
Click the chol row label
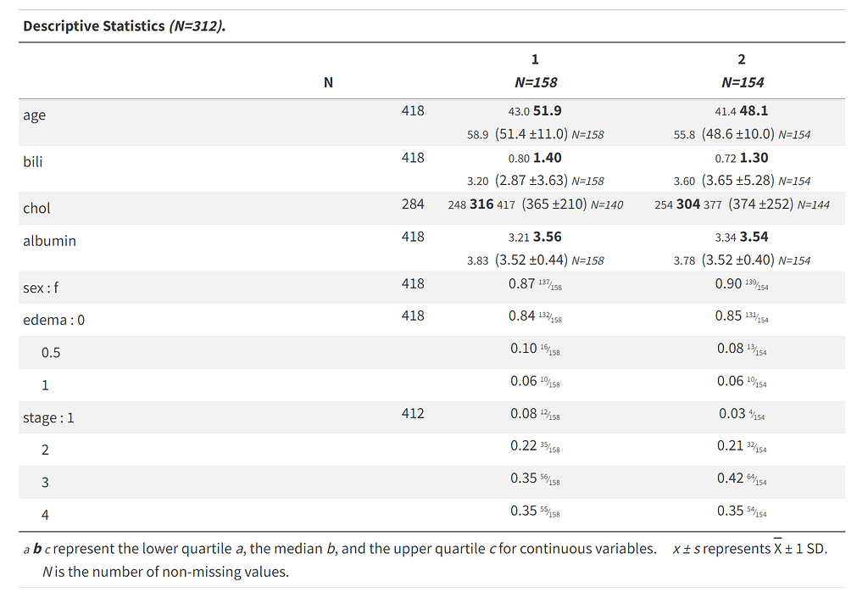(36, 208)
